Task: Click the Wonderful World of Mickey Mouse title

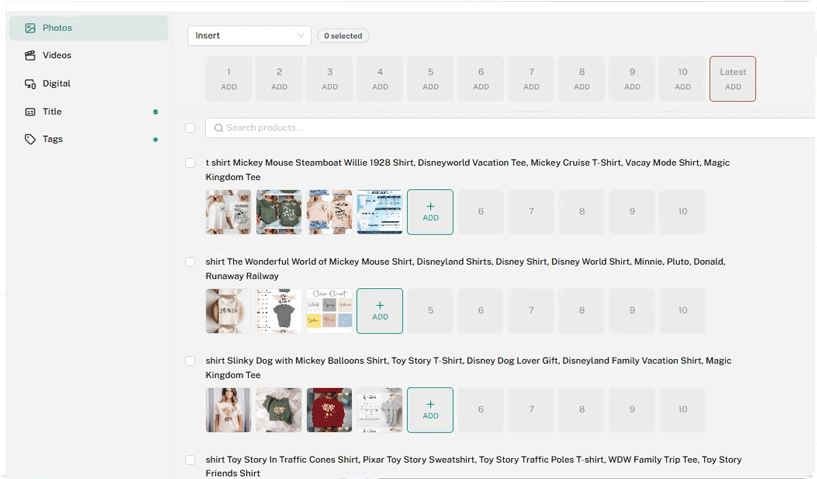Action: point(465,269)
